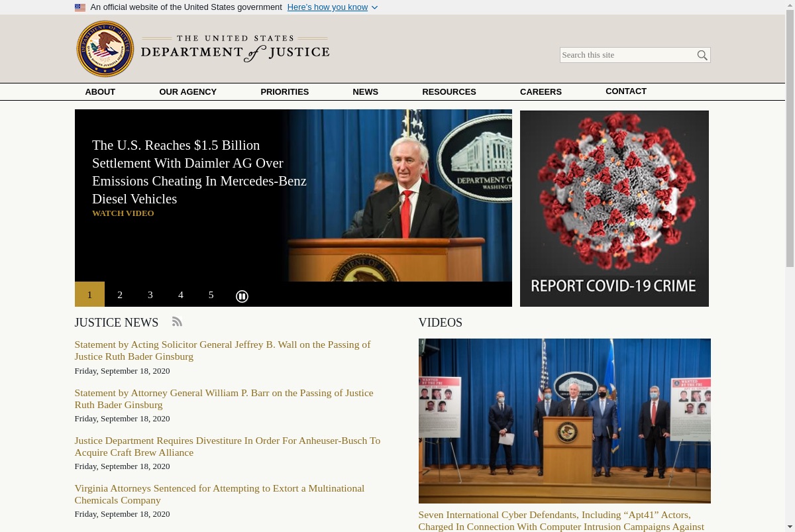The width and height of the screenshot is (795, 532).
Task: Click the VIDEOS heading
Action: [441, 323]
